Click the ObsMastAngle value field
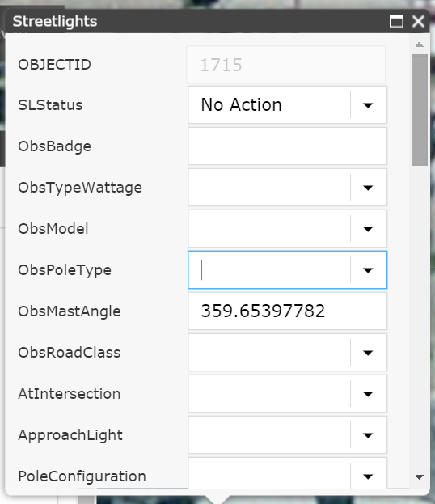Image resolution: width=435 pixels, height=504 pixels. point(288,311)
